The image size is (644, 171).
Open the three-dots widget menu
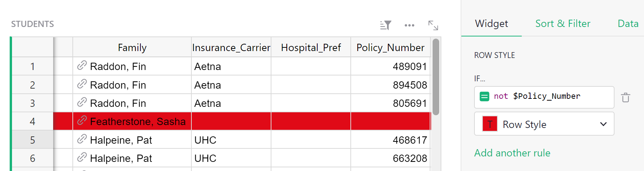point(409,25)
